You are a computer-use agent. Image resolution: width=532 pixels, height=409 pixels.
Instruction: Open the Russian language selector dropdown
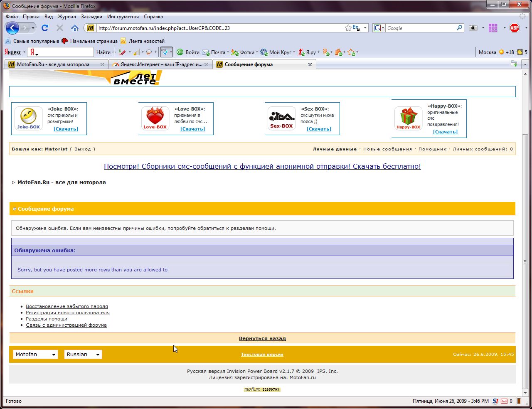coord(83,355)
